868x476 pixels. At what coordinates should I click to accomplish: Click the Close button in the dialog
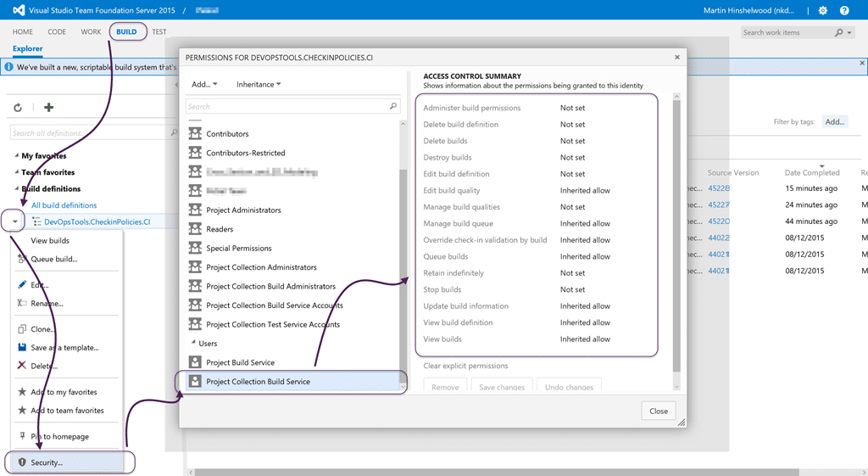659,411
